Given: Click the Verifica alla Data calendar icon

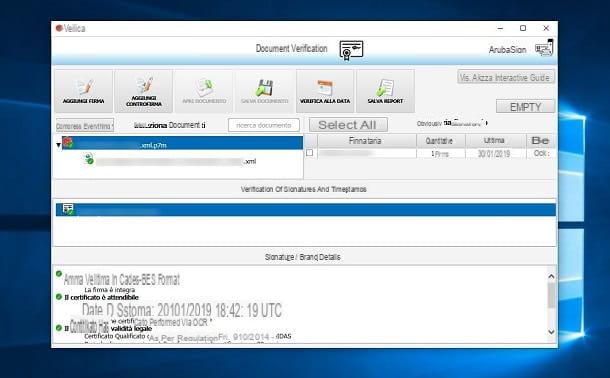Looking at the screenshot, I should click(x=325, y=88).
